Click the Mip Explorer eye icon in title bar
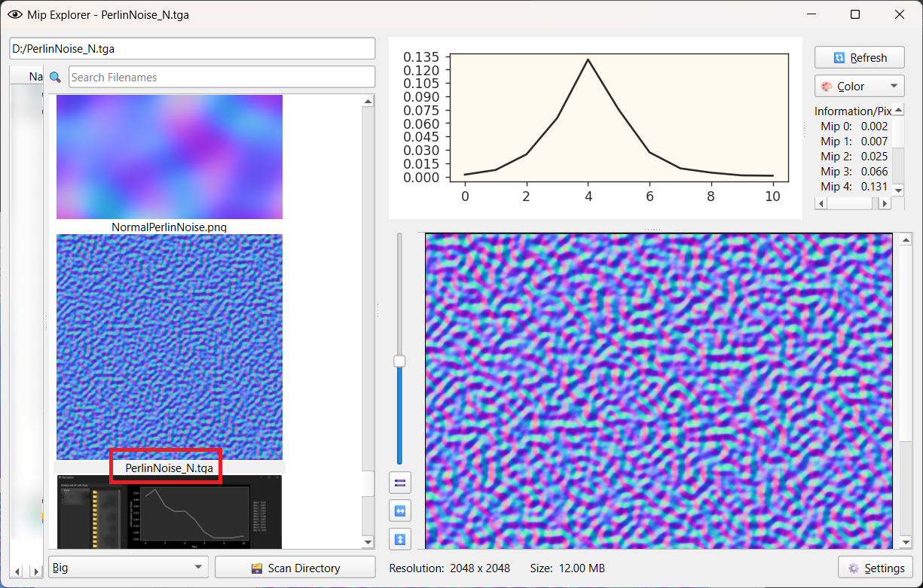This screenshot has width=923, height=588. [14, 14]
